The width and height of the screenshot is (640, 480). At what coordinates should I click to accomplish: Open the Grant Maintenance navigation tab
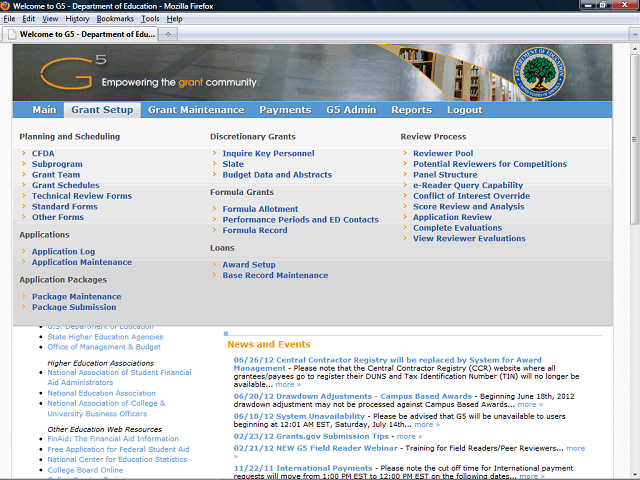[196, 110]
